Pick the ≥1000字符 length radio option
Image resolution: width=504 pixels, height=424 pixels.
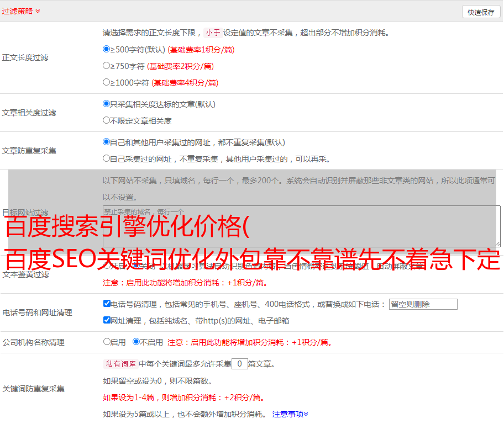[107, 82]
